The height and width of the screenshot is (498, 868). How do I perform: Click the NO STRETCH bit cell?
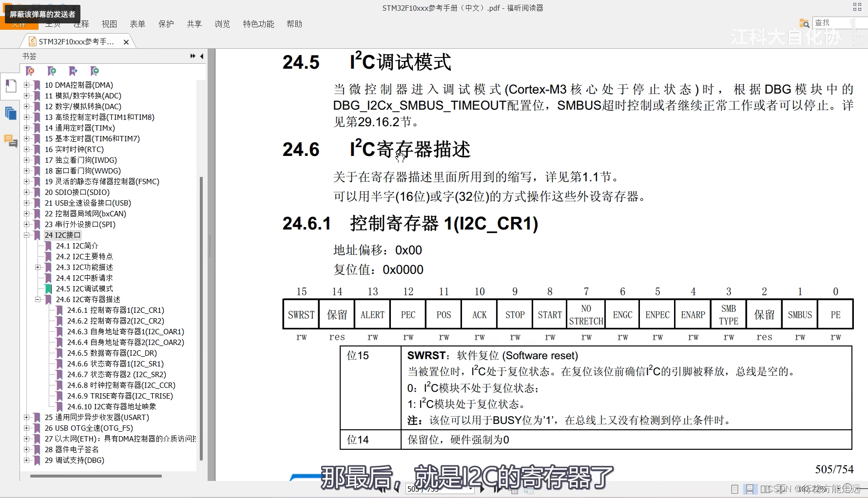pos(586,315)
